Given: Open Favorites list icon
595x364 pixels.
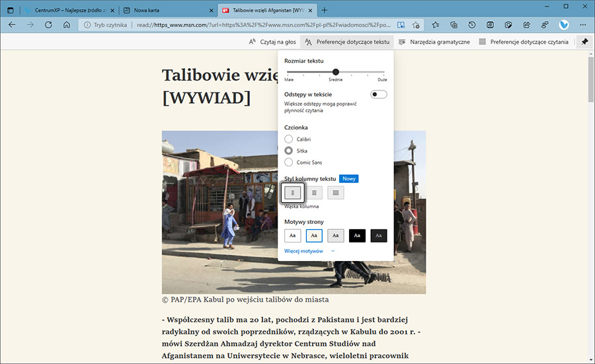Looking at the screenshot, I should point(435,24).
